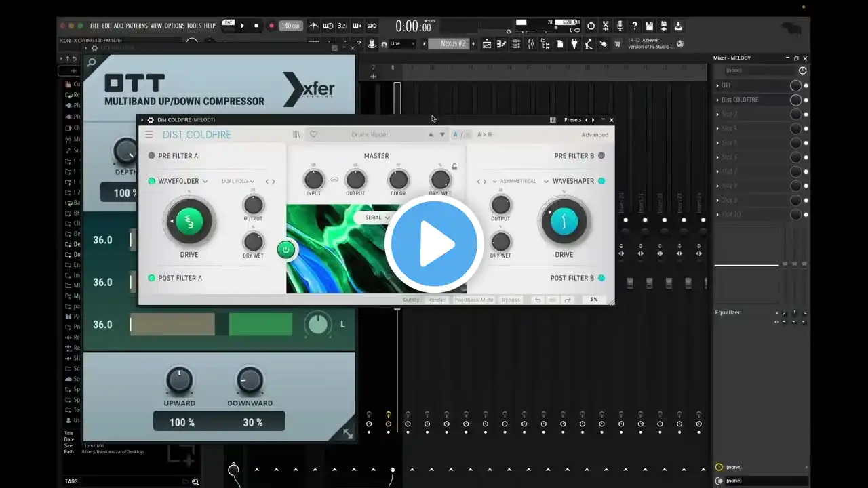Open the SERIAL routing dropdown
This screenshot has width=868, height=488.
coord(378,218)
